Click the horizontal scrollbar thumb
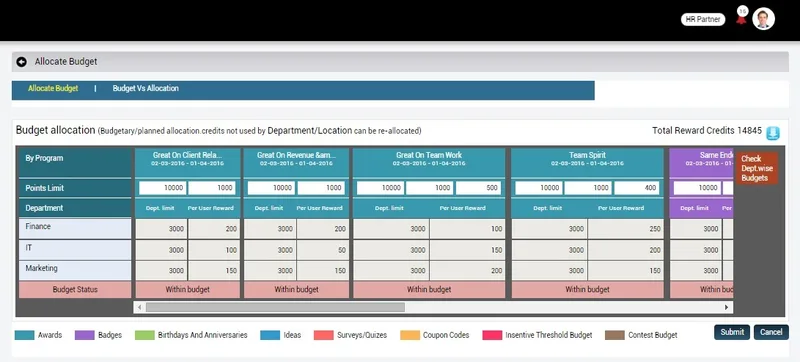 (x=275, y=307)
